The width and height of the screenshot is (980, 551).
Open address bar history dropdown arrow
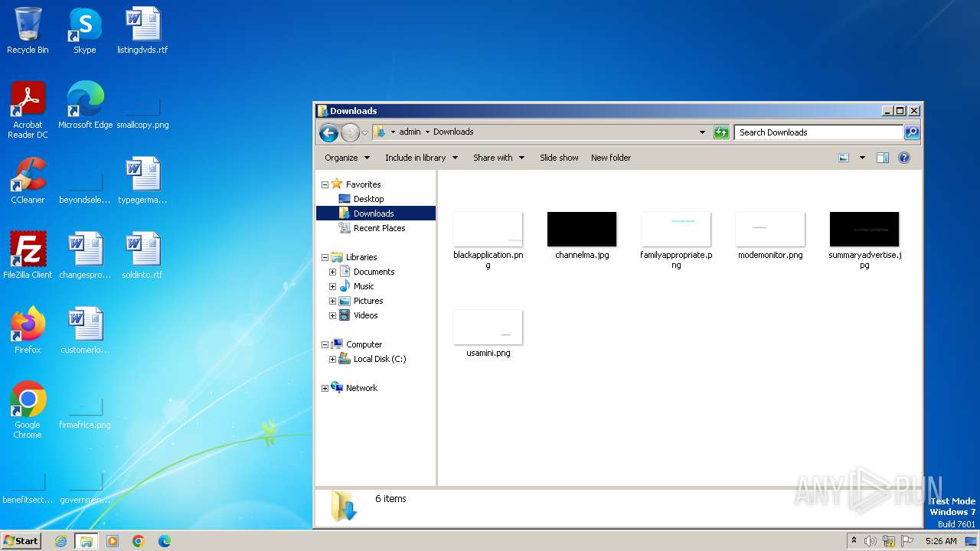click(x=702, y=132)
